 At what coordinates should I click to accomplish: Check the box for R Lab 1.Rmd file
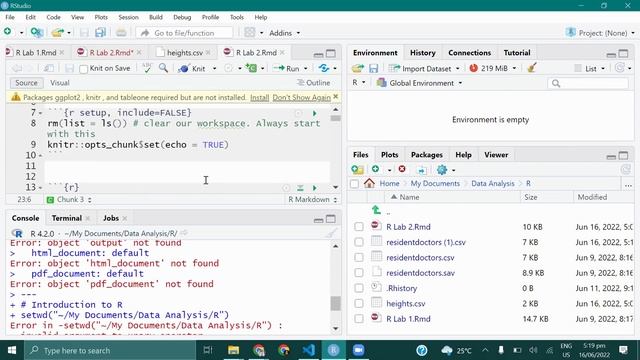click(x=359, y=319)
